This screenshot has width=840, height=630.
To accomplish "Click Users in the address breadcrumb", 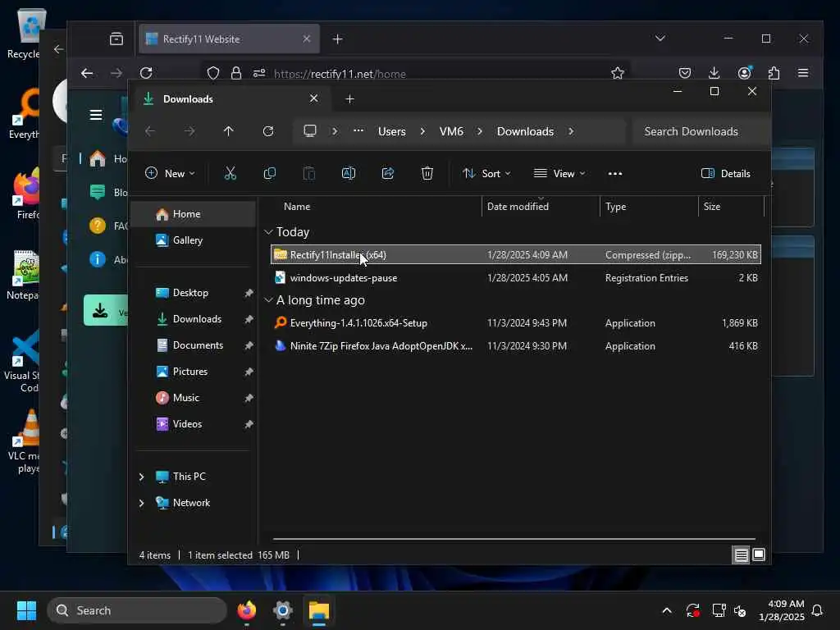I will (x=391, y=131).
